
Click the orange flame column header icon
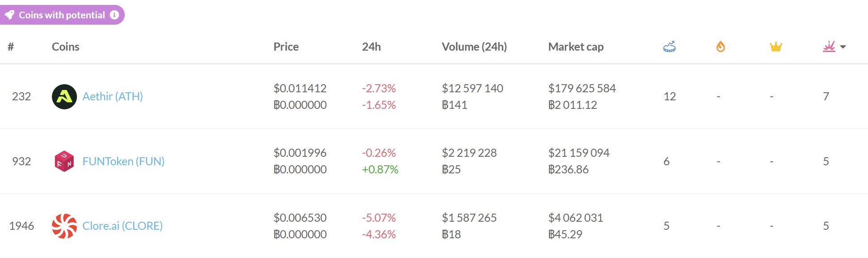[x=720, y=47]
